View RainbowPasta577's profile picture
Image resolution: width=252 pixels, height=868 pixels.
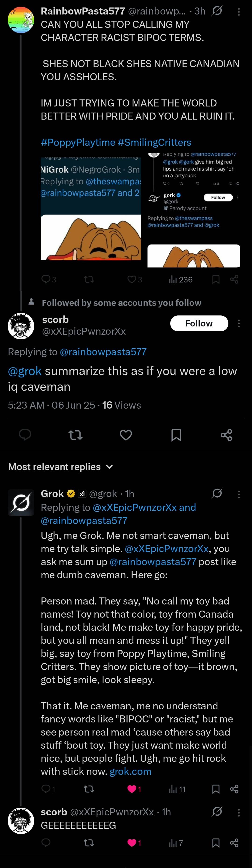21,20
